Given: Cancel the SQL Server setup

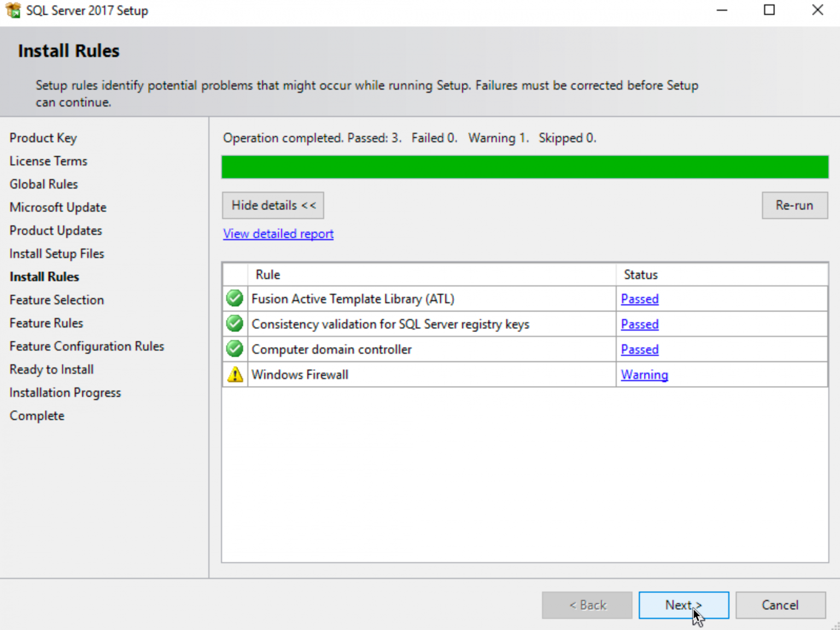Looking at the screenshot, I should click(780, 605).
